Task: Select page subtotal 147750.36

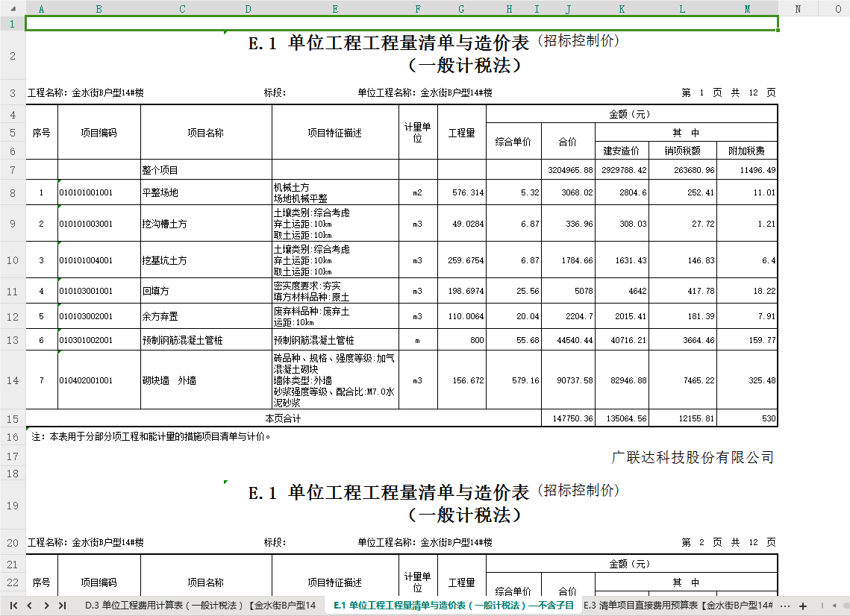Action: (568, 418)
